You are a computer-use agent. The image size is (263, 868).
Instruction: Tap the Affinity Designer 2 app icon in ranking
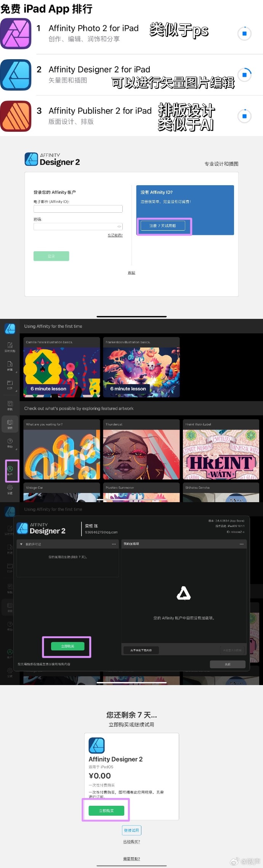click(x=16, y=75)
